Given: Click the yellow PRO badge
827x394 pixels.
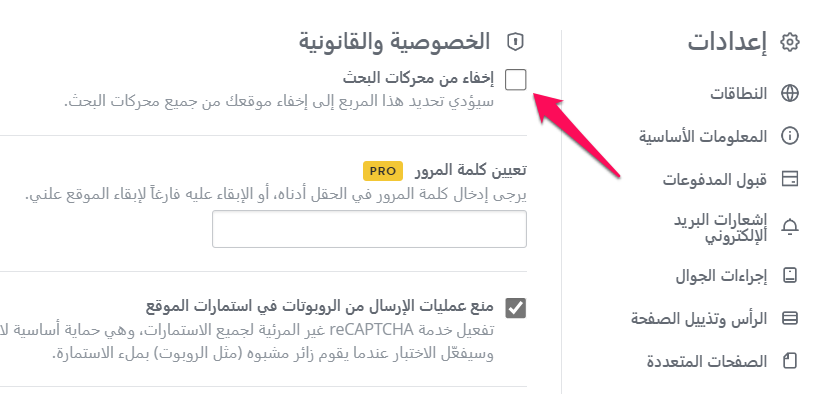Looking at the screenshot, I should tap(383, 171).
